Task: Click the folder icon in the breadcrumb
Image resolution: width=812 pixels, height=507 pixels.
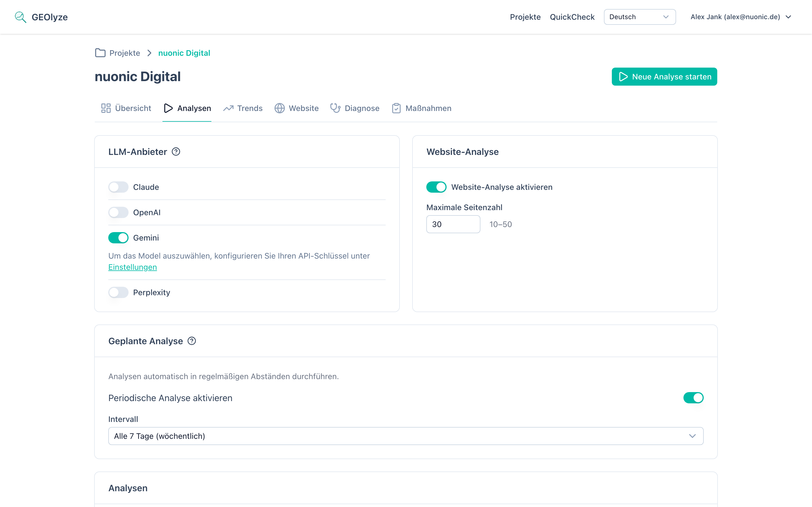Action: pyautogui.click(x=100, y=53)
